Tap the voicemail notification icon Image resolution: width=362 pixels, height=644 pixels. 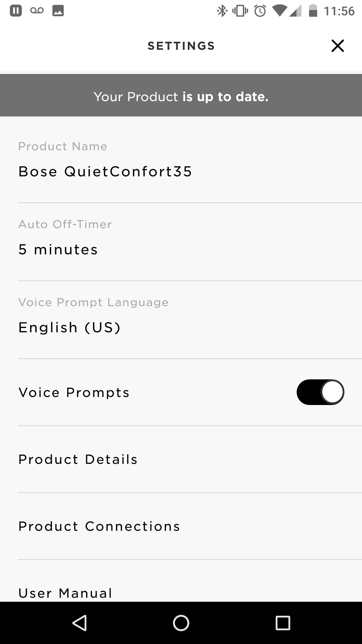(37, 11)
